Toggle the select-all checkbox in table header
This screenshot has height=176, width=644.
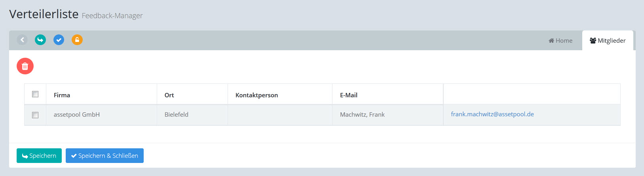(35, 94)
